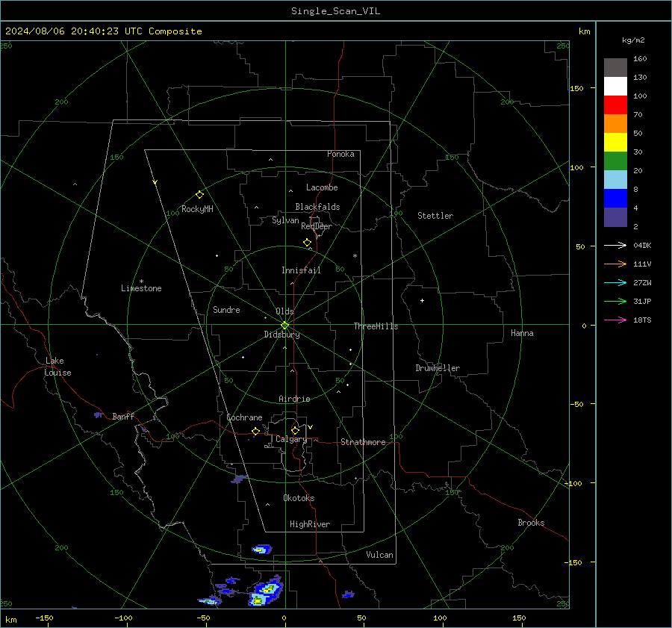Click the RedDeer city label

coord(317,226)
